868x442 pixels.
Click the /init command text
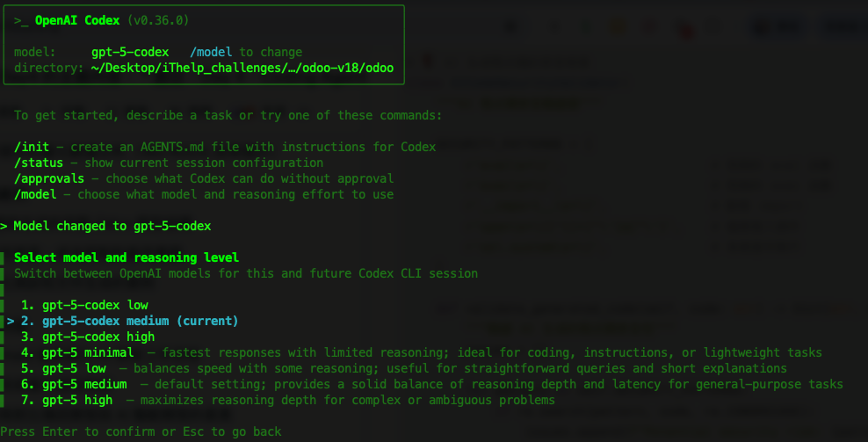32,147
